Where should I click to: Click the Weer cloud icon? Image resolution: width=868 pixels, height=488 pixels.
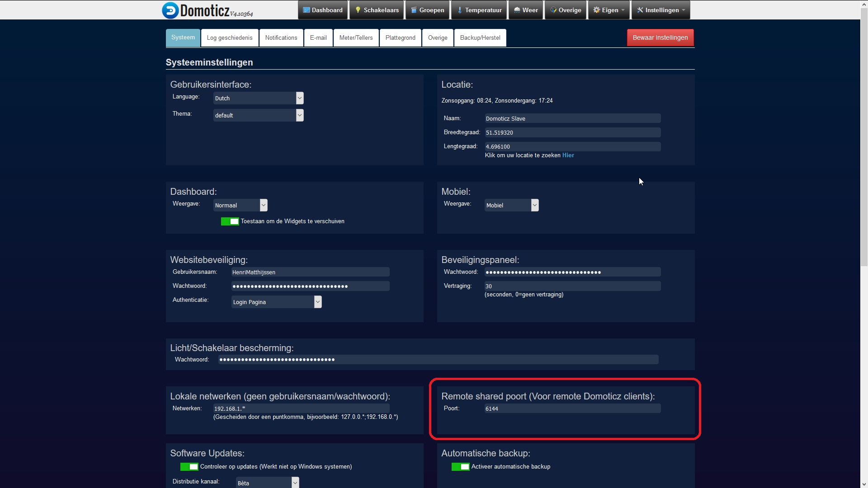(x=517, y=10)
